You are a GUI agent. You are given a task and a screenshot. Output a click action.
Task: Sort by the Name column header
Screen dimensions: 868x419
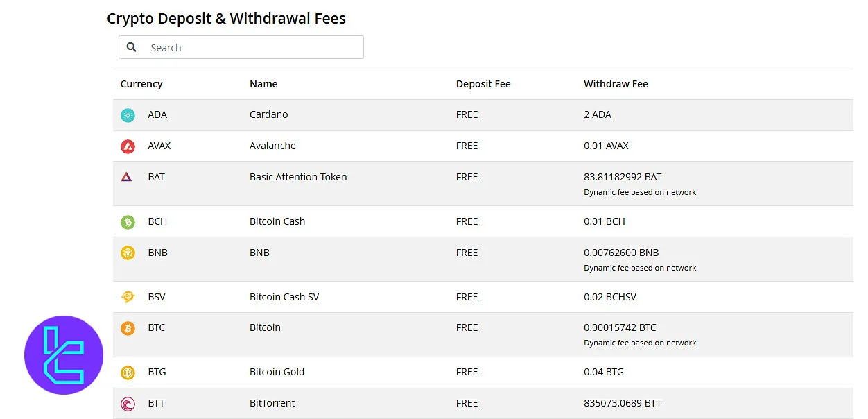pyautogui.click(x=263, y=84)
